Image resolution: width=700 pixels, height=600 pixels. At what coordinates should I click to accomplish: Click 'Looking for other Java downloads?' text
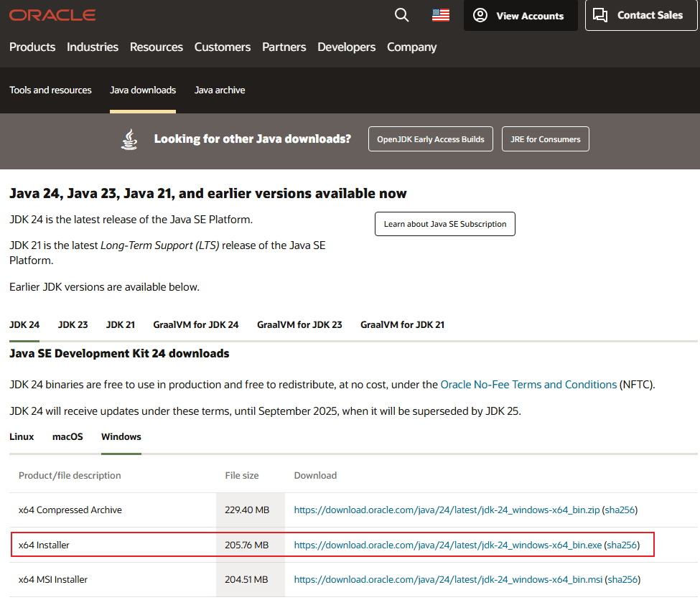[x=253, y=139]
